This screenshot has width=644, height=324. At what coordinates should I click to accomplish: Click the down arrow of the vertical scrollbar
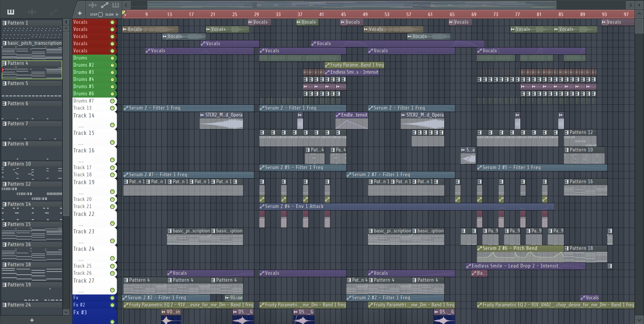pos(639,320)
